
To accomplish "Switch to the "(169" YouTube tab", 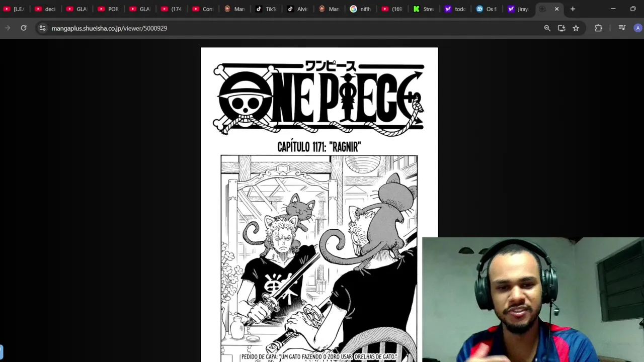I will (x=392, y=9).
